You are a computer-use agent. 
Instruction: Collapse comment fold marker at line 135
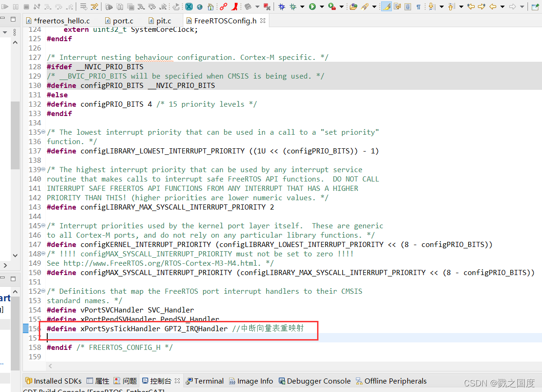click(43, 132)
